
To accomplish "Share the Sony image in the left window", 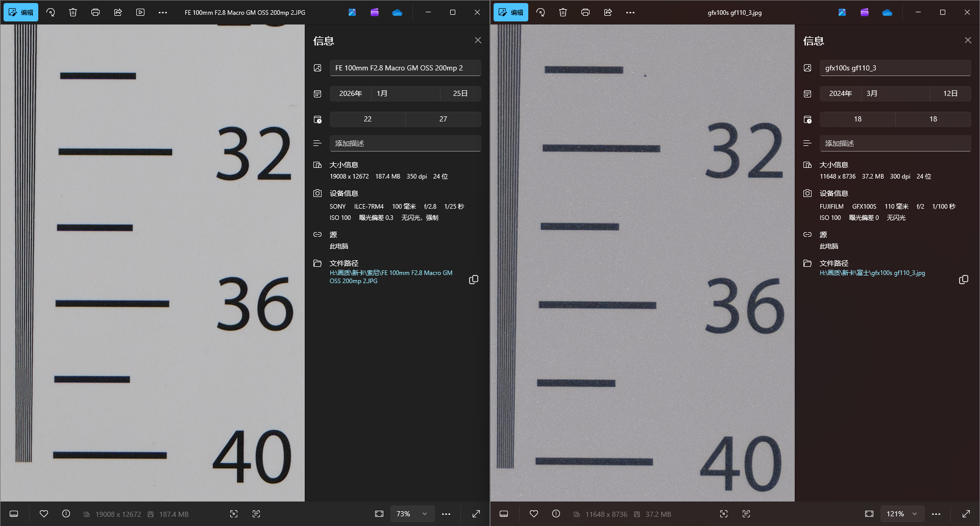I will (x=118, y=12).
